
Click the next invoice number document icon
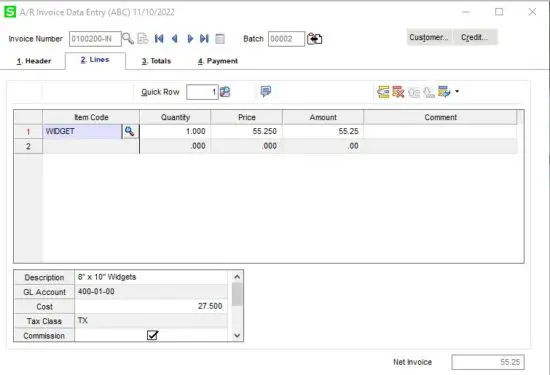(x=143, y=39)
